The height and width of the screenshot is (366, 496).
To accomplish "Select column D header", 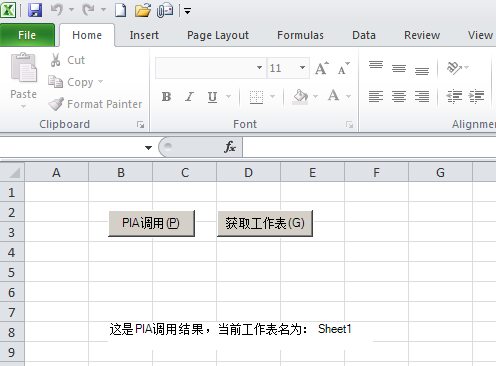I will tap(248, 172).
